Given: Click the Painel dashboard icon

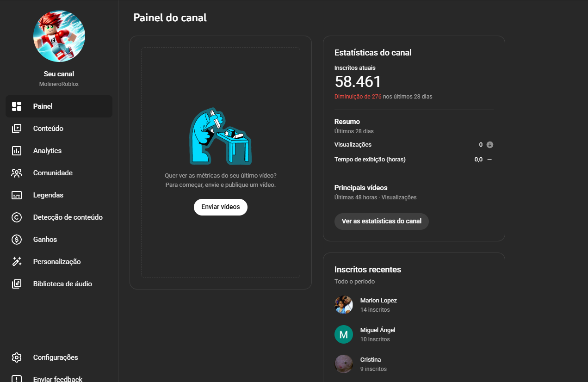Looking at the screenshot, I should [17, 106].
